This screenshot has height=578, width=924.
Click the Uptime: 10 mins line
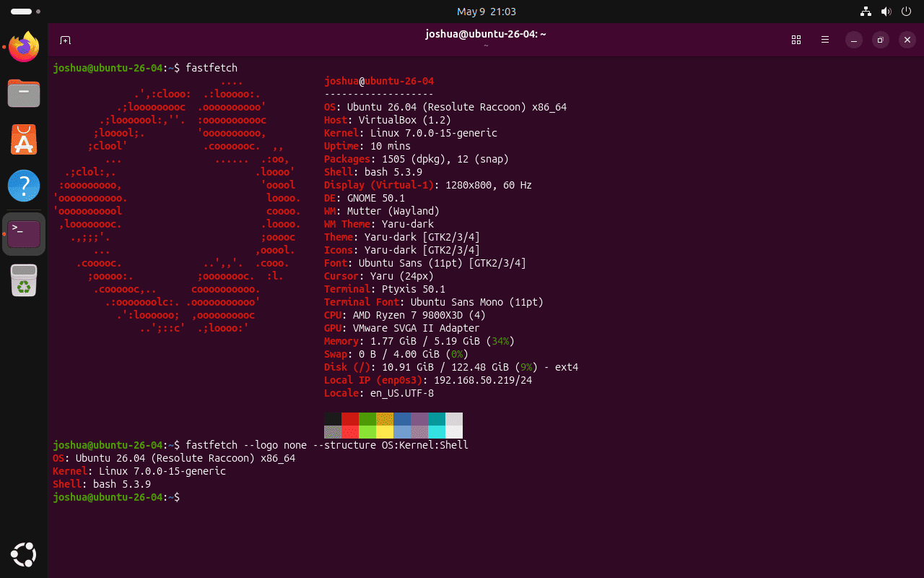pyautogui.click(x=367, y=146)
